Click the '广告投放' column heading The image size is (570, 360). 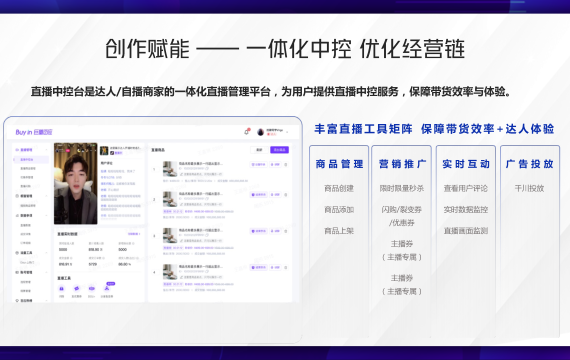[530, 164]
